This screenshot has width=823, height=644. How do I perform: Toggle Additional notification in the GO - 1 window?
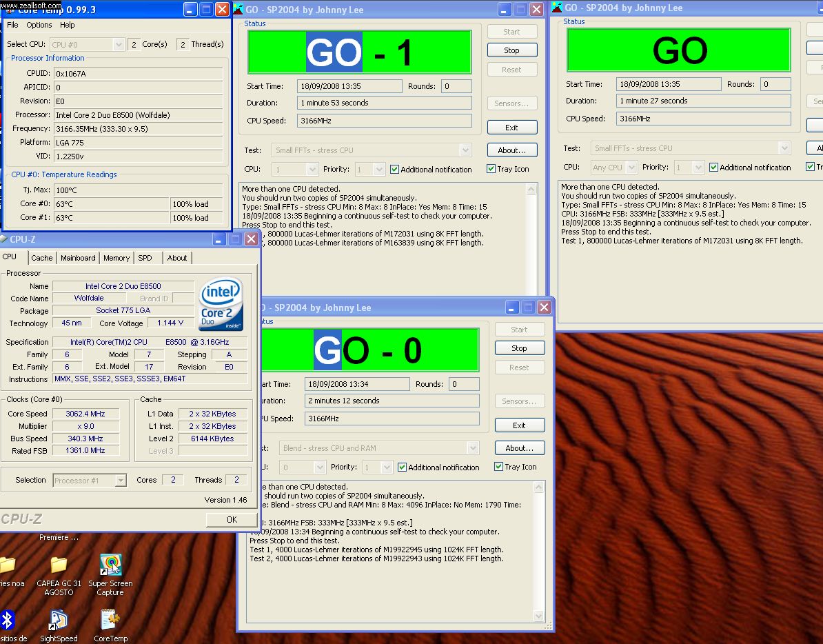click(395, 170)
